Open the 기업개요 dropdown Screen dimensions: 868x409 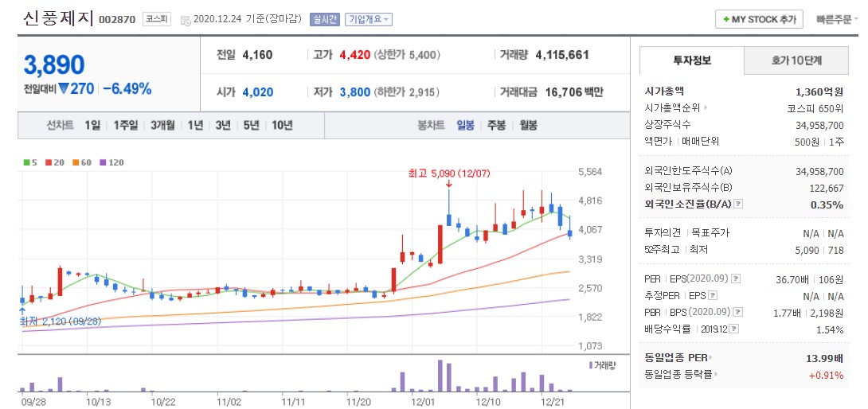(369, 19)
